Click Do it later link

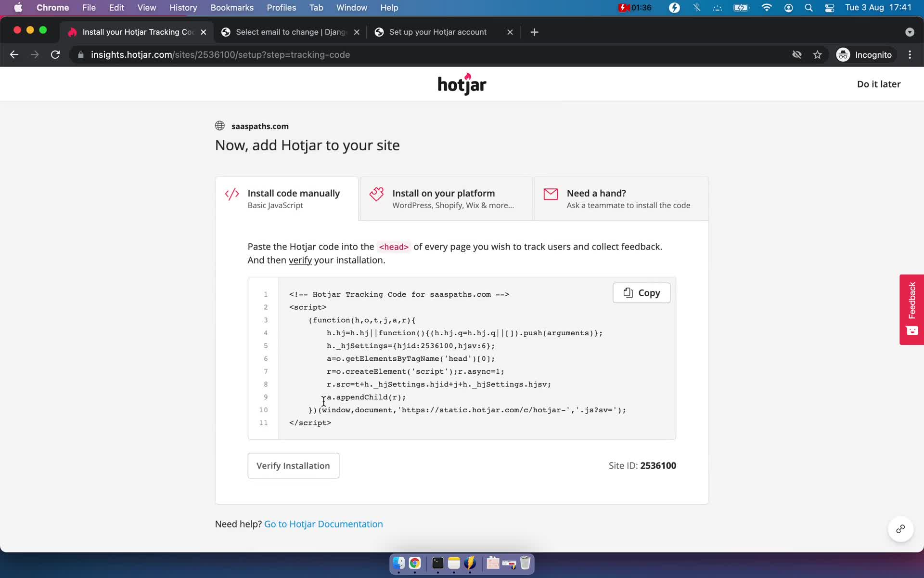878,84
